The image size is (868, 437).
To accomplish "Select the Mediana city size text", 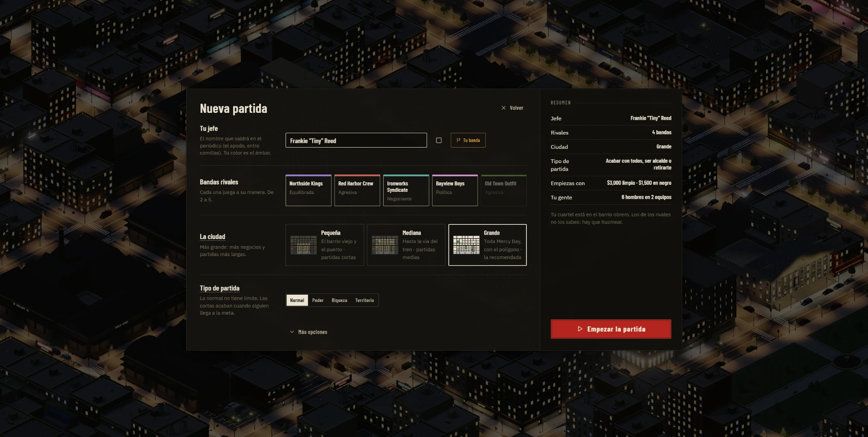I will [x=411, y=233].
